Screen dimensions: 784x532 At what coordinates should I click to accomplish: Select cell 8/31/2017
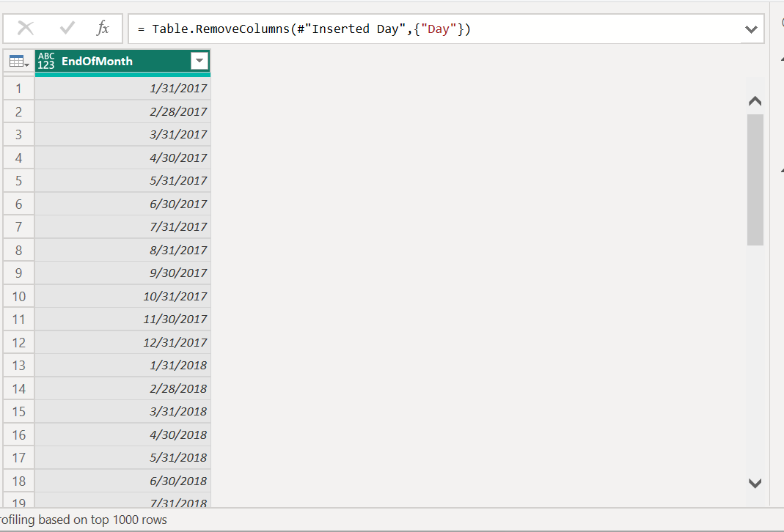pyautogui.click(x=122, y=250)
